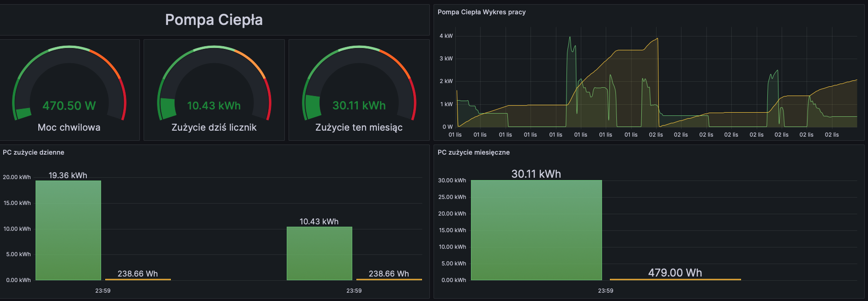
Task: Click the Pompa Ciepła dashboard header text
Action: (214, 20)
